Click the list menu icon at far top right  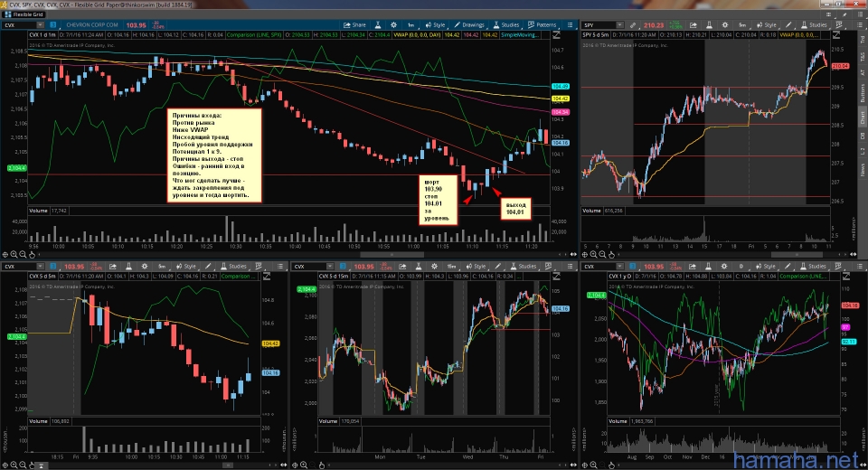(860, 14)
